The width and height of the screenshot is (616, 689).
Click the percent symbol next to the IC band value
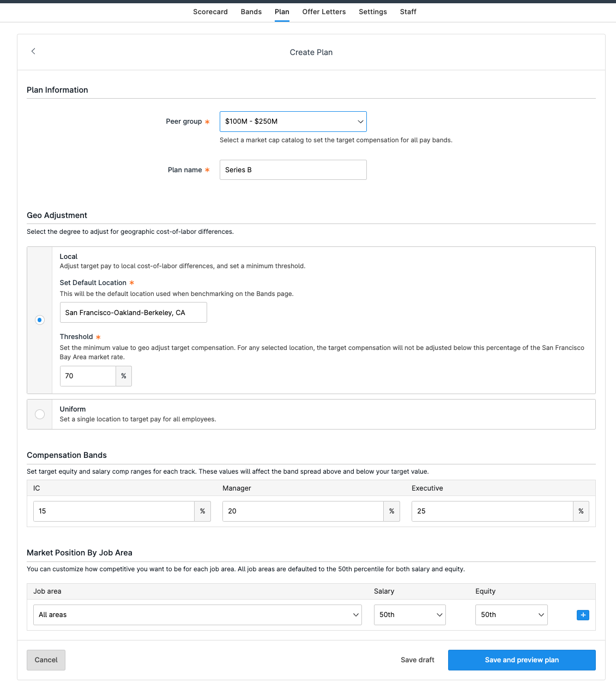(202, 511)
